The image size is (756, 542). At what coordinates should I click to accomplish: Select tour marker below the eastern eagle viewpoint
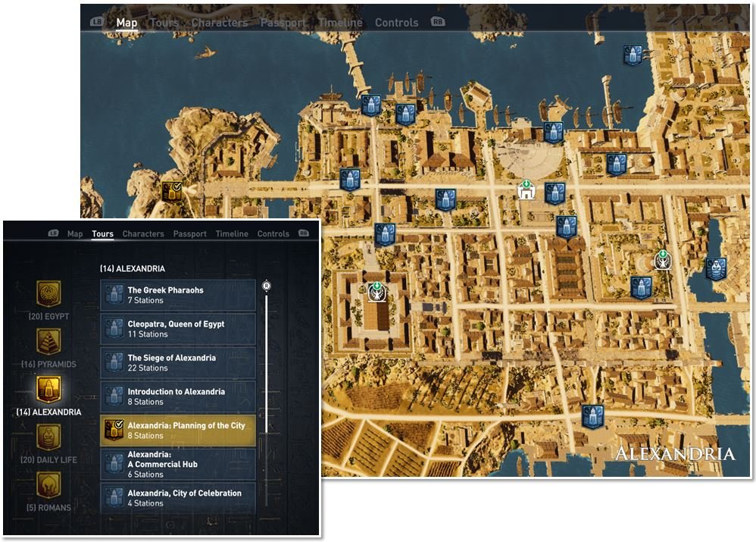click(x=641, y=287)
